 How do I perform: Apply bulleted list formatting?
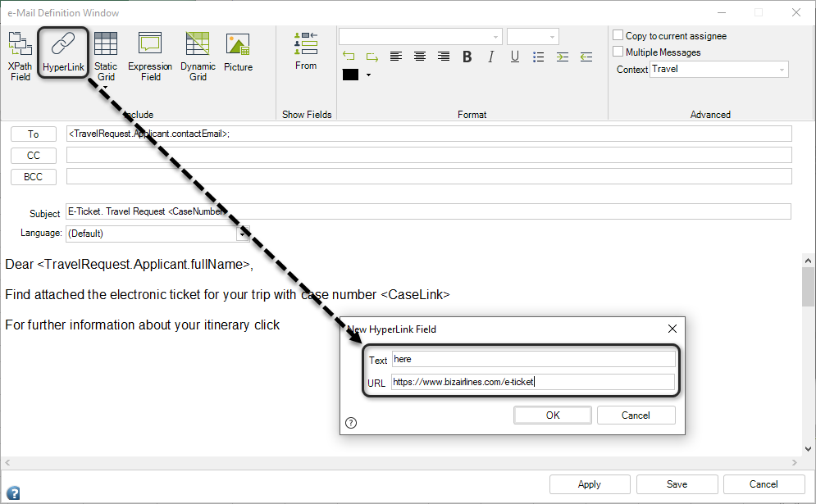(x=539, y=57)
